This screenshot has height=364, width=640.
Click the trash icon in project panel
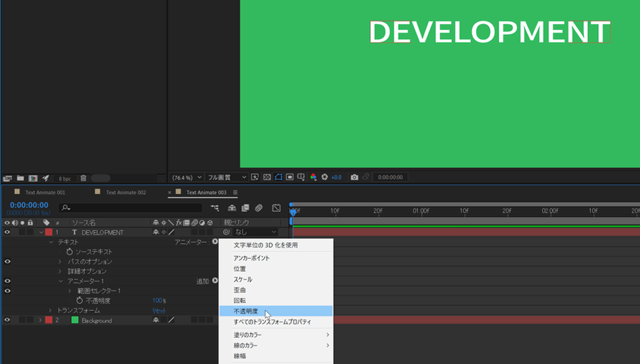[x=83, y=178]
